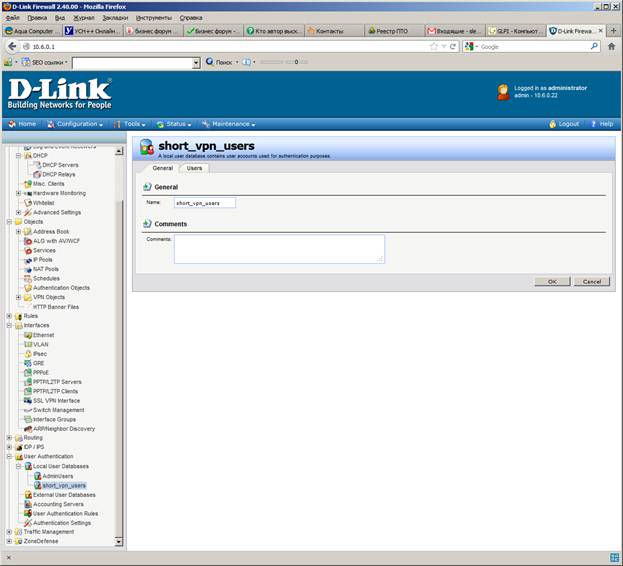Open the Maintenance dropdown menu

pyautogui.click(x=228, y=124)
